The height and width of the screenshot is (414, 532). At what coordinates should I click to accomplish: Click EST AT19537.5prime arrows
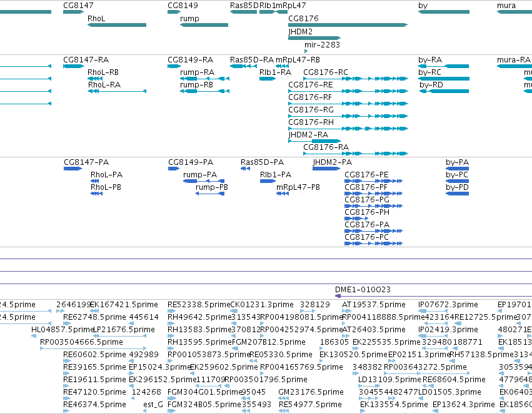click(346, 311)
